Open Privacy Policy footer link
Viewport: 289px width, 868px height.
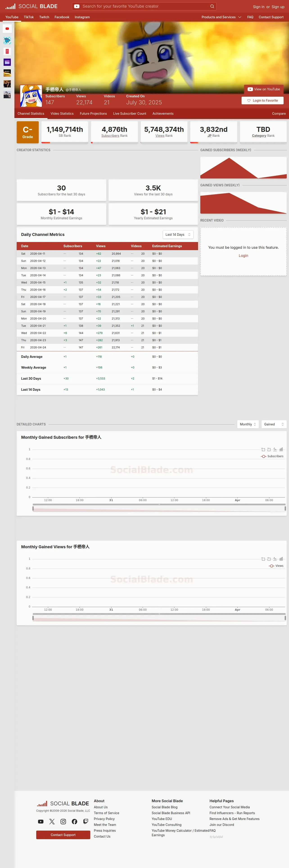click(104, 819)
